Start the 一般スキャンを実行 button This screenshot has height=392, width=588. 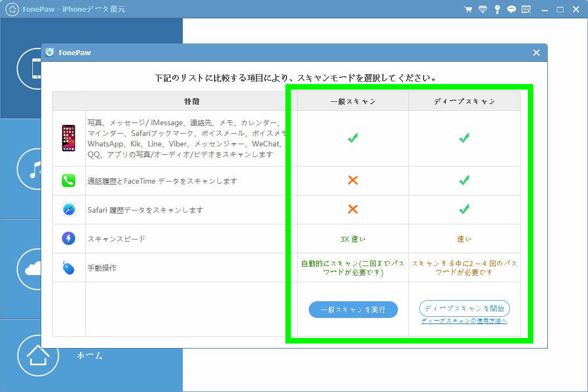click(x=353, y=310)
